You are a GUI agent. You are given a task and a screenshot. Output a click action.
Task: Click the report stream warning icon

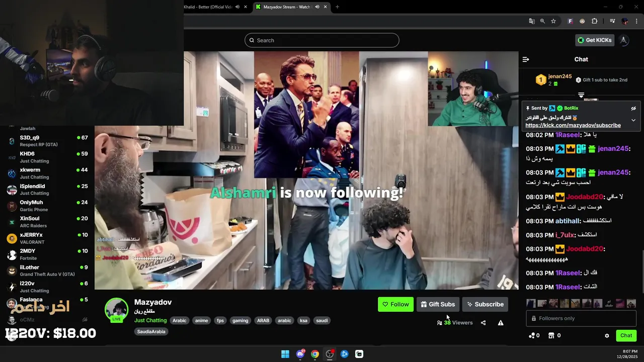(501, 323)
